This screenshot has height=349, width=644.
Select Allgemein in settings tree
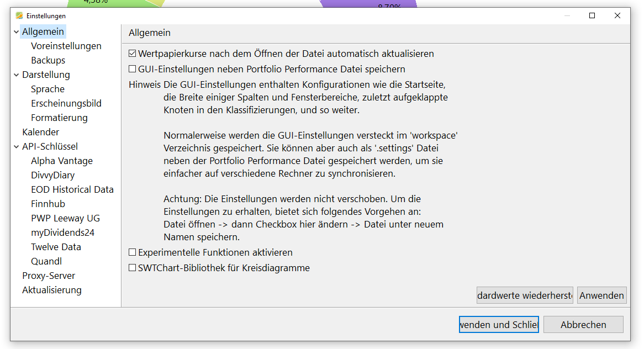coord(43,31)
